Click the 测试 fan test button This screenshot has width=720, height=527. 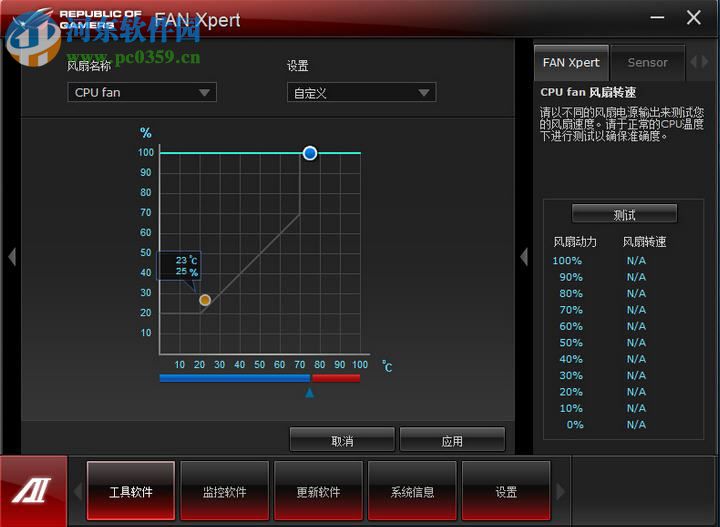[624, 214]
